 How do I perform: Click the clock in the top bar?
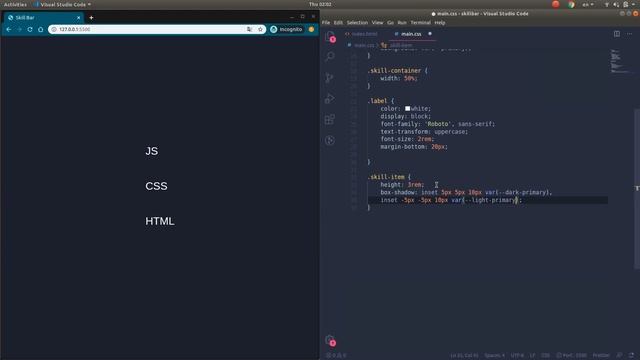pyautogui.click(x=320, y=4)
